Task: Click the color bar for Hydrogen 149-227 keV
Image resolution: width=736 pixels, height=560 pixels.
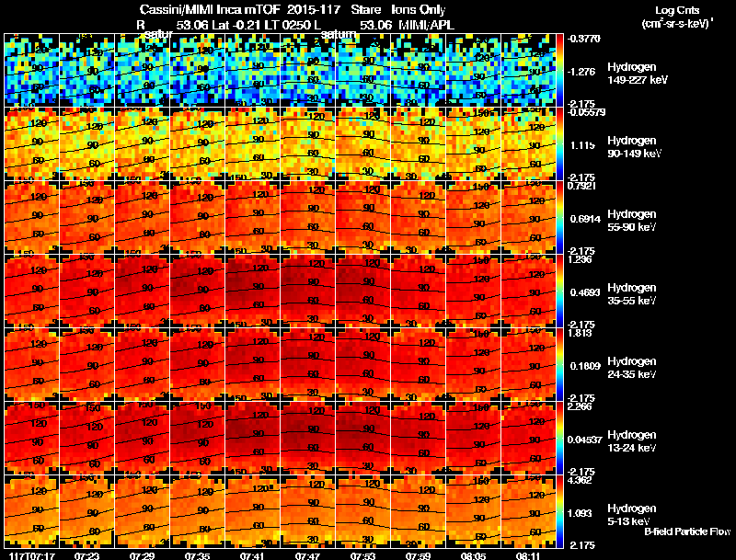Action: pyautogui.click(x=559, y=70)
